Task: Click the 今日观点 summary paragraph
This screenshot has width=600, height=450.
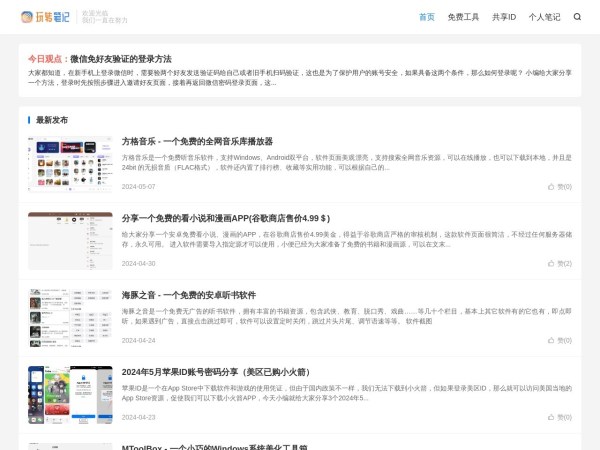Action: tap(300, 78)
